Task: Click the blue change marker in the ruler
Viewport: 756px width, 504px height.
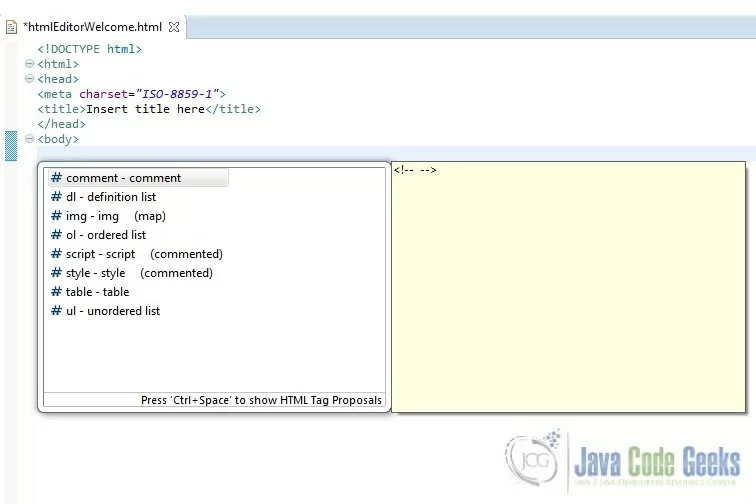Action: pos(11,146)
